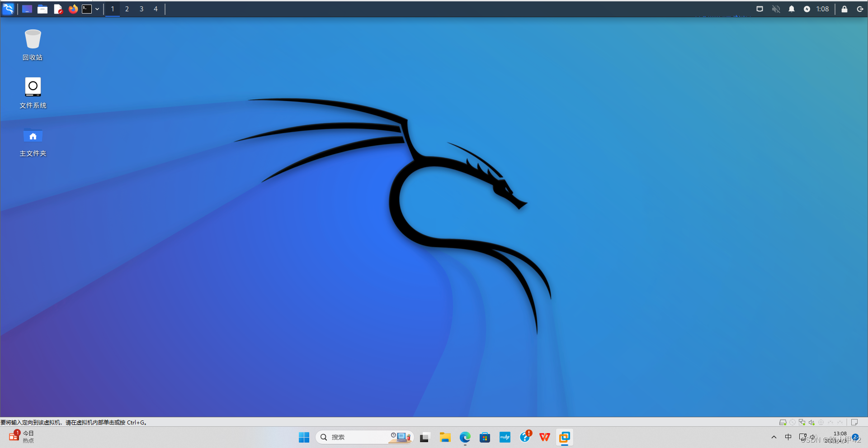
Task: Open Windows Task View
Action: click(424, 437)
